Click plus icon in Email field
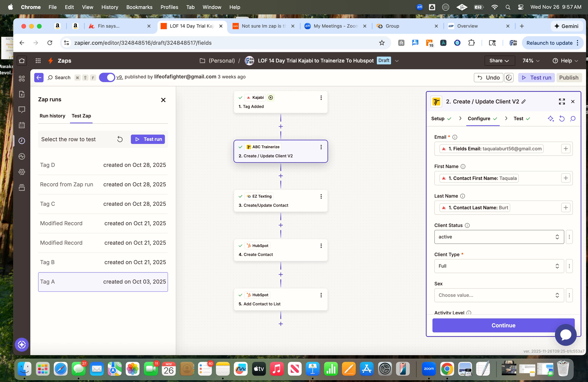This screenshot has width=588, height=382. [565, 149]
